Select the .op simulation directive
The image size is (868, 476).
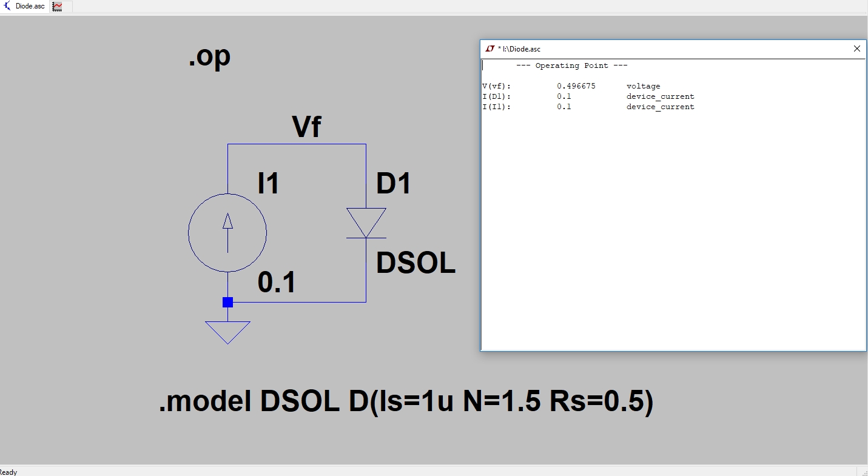tap(209, 57)
